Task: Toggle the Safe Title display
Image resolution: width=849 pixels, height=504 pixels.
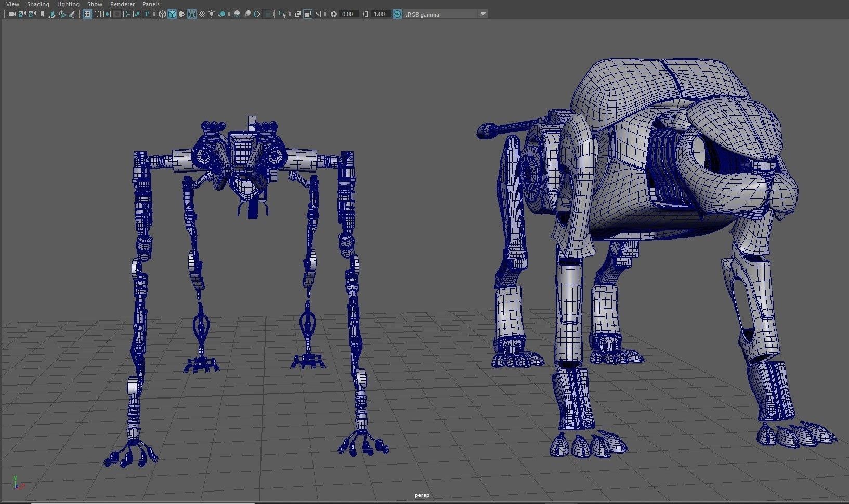Action: (x=147, y=14)
